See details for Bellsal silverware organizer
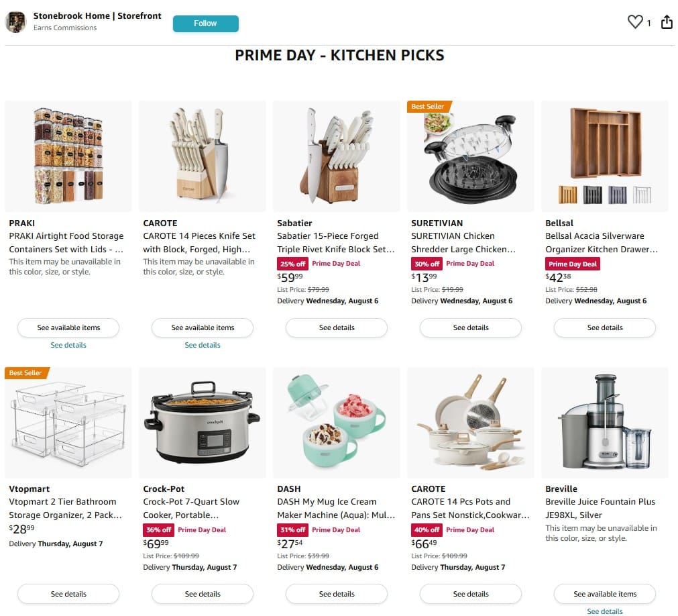The image size is (678, 616). (604, 328)
